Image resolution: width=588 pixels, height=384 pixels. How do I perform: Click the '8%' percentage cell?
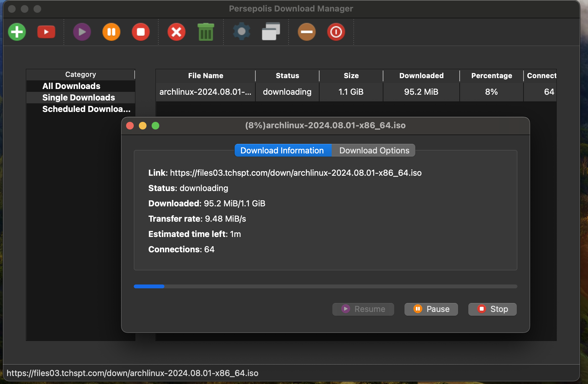(x=492, y=92)
